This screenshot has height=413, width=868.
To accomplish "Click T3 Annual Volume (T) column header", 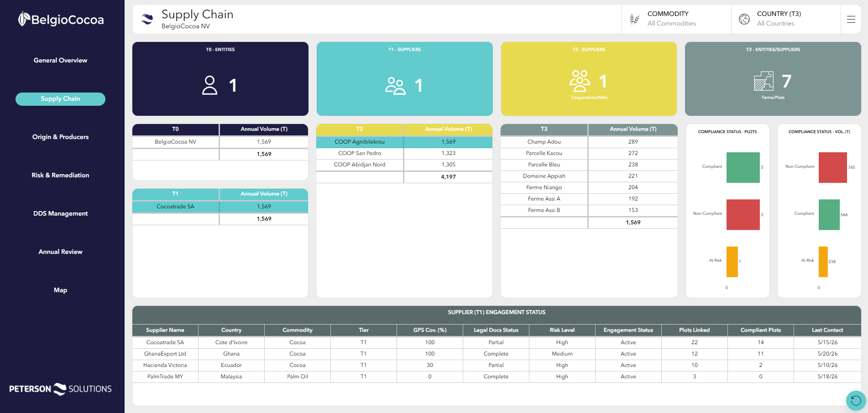I will pyautogui.click(x=633, y=129).
